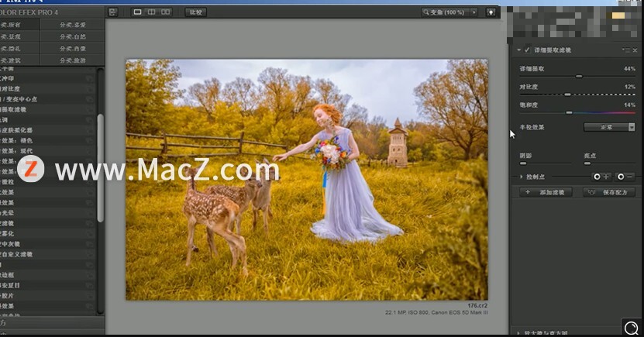Click the 变焦 (100%) zoom control
The image size is (644, 337).
coord(446,12)
